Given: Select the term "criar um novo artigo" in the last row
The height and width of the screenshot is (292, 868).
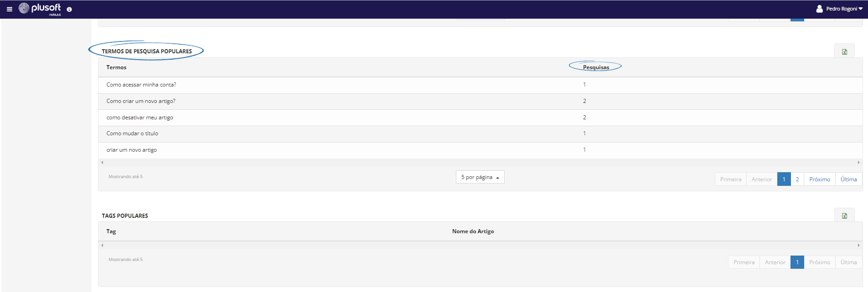Looking at the screenshot, I should click(x=131, y=150).
